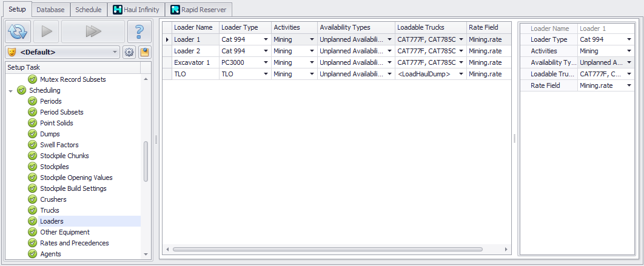Click the check icon beside Loaders
The width and height of the screenshot is (644, 266).
click(x=33, y=221)
